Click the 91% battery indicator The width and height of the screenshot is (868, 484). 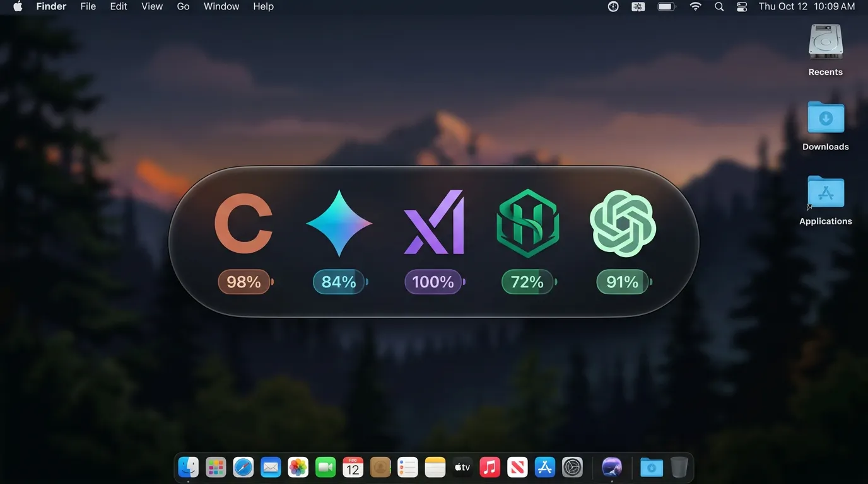click(x=624, y=282)
